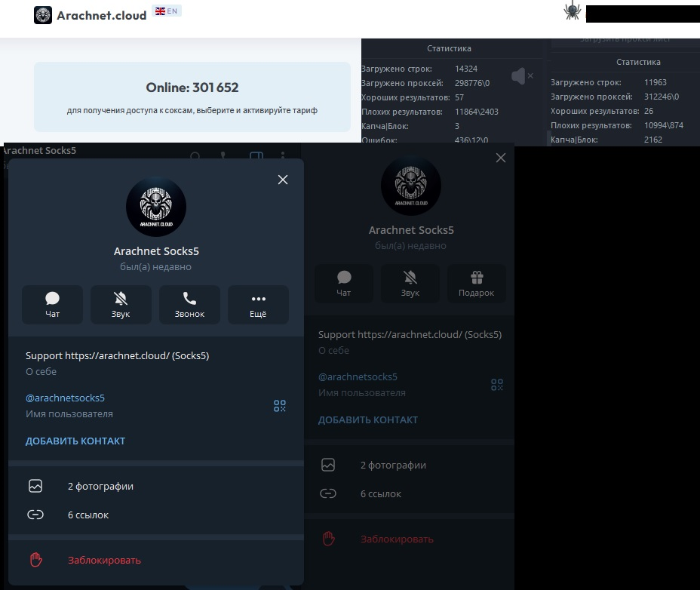Click the photos icon beside 2 фотографии in the right profile
Screen dimensions: 700x590
(328, 465)
